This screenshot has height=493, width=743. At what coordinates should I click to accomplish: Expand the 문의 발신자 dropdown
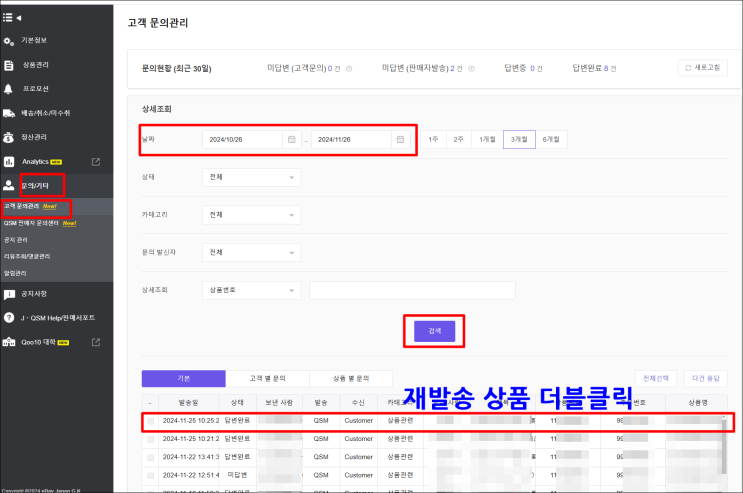pyautogui.click(x=252, y=253)
